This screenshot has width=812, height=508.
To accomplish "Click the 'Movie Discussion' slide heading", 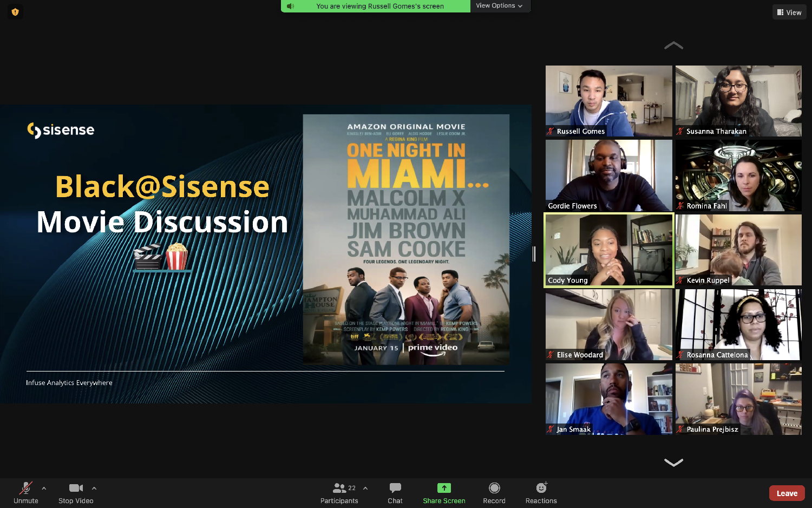I will tap(162, 222).
